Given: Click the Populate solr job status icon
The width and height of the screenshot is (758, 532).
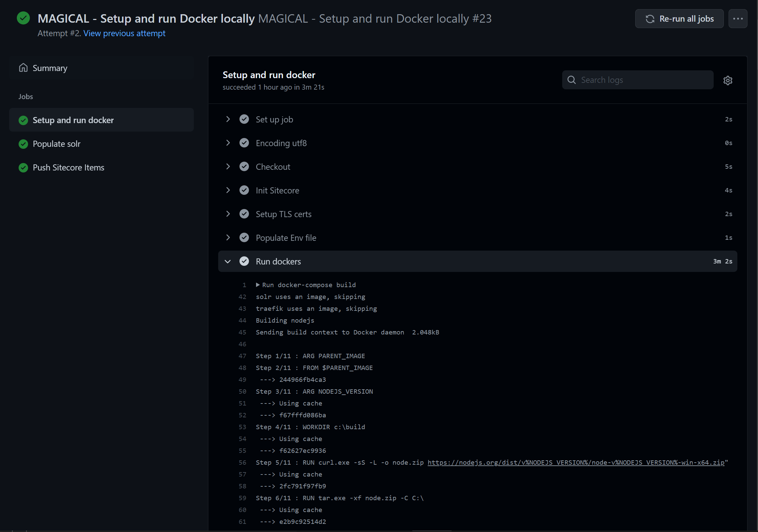Looking at the screenshot, I should pos(23,144).
